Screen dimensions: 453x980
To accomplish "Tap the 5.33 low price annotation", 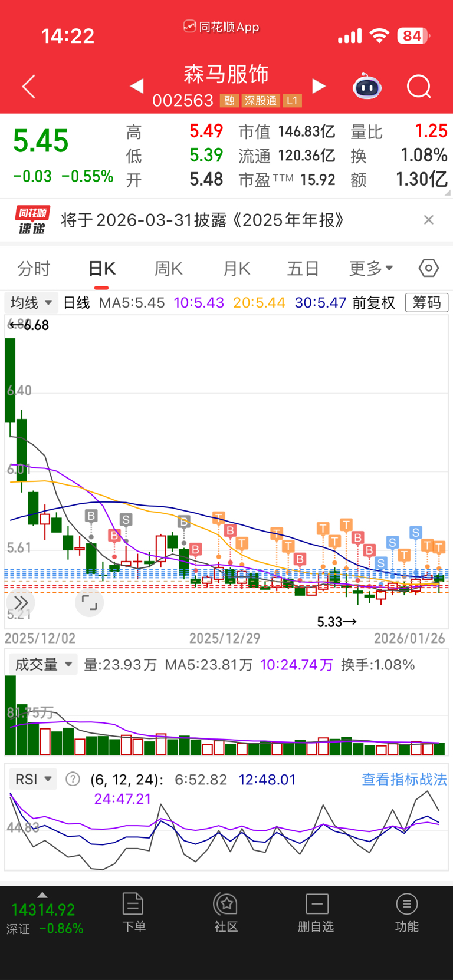I will [x=337, y=622].
